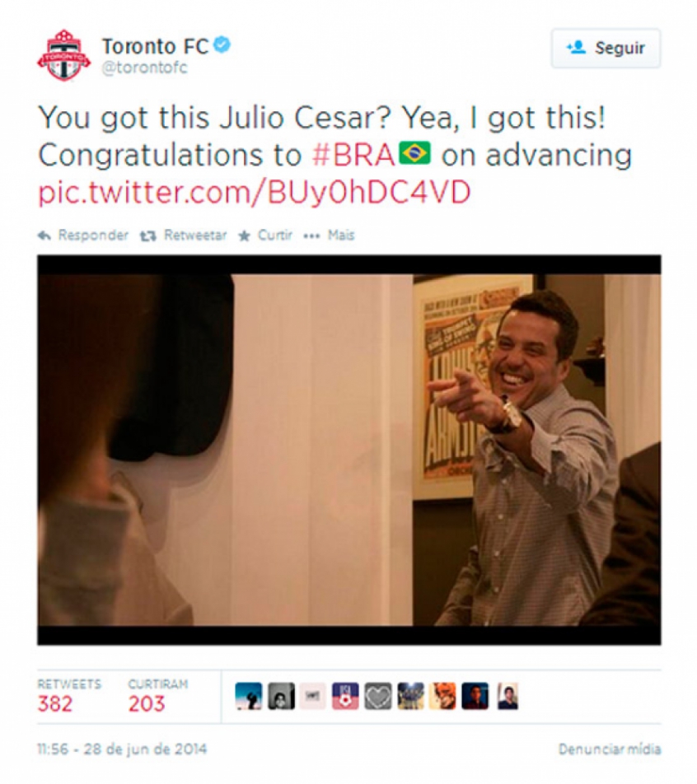Click the last liker avatar thumbnail
697x784 pixels.
click(508, 696)
